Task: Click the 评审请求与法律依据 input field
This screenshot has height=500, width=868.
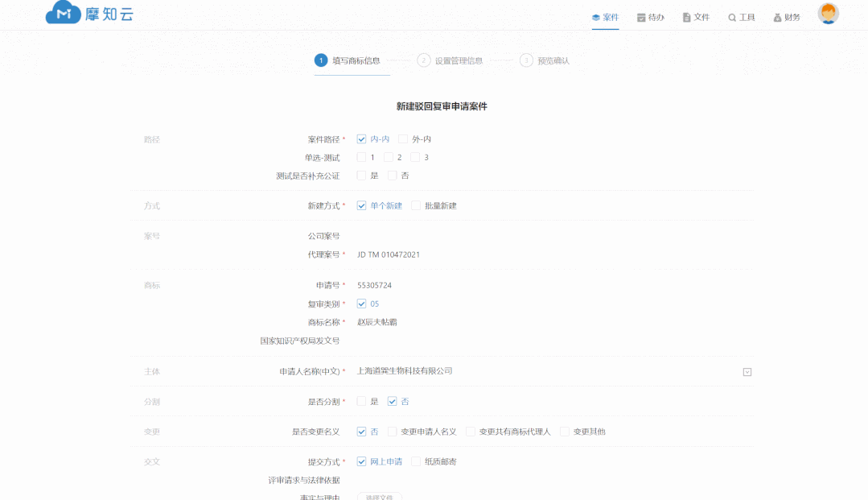Action: (x=553, y=480)
